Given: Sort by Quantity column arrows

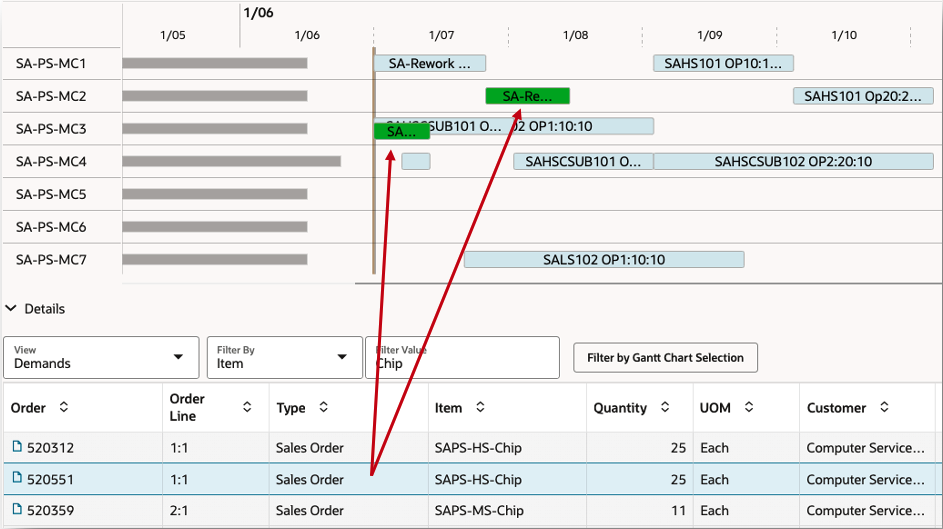Looking at the screenshot, I should 665,407.
